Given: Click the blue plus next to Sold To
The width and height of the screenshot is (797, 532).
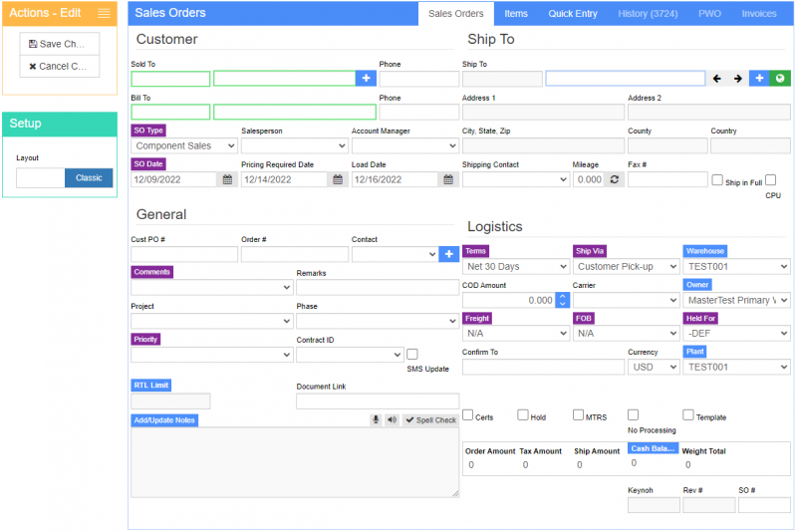Looking at the screenshot, I should (366, 79).
